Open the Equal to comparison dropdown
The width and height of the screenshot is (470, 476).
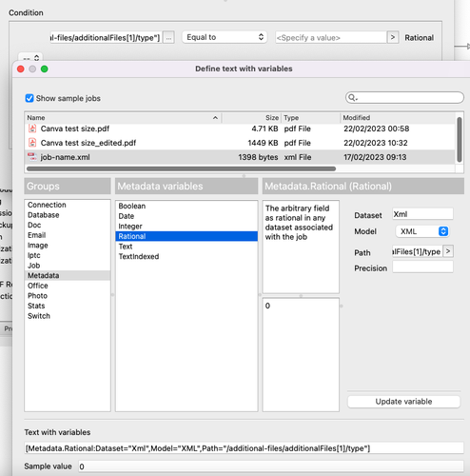click(x=225, y=37)
